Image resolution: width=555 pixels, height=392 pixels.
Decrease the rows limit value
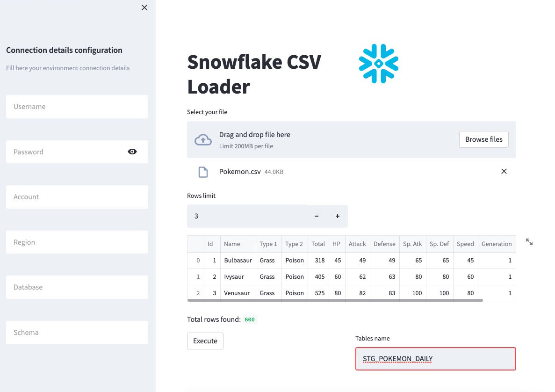[317, 216]
